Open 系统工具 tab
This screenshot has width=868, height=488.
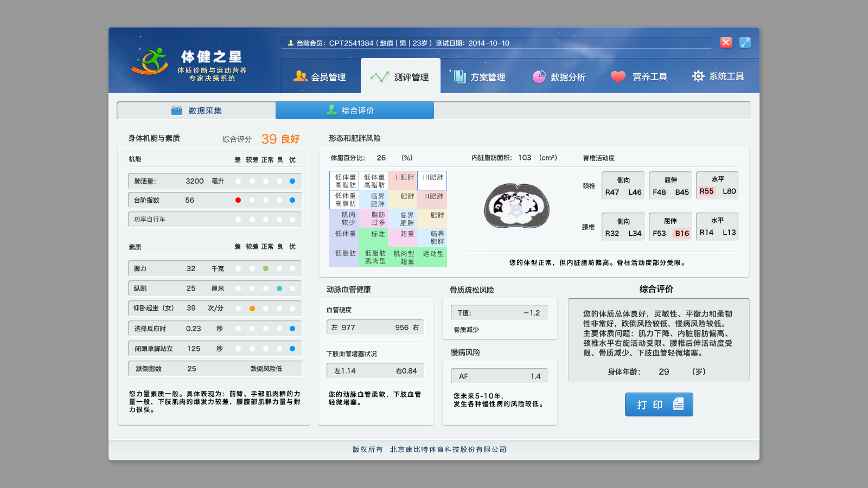(718, 76)
